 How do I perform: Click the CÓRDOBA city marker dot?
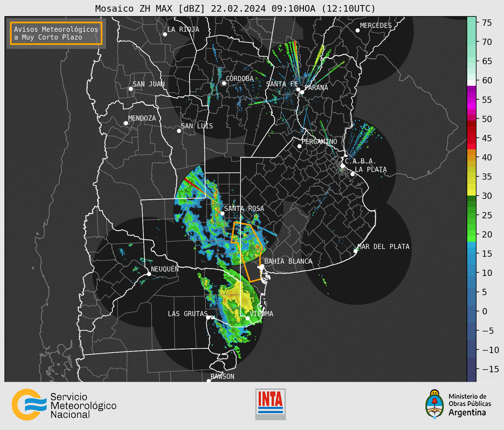(224, 83)
